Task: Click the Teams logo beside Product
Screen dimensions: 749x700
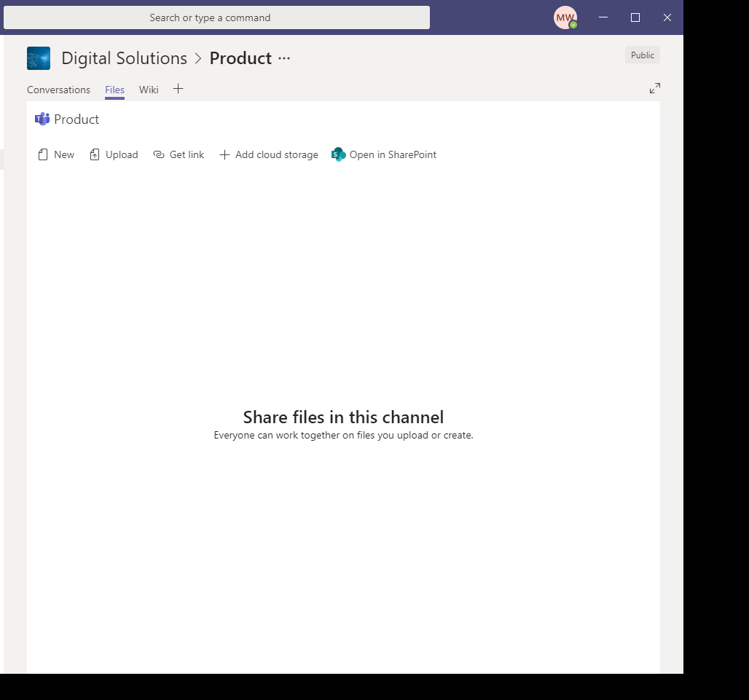Action: point(42,119)
